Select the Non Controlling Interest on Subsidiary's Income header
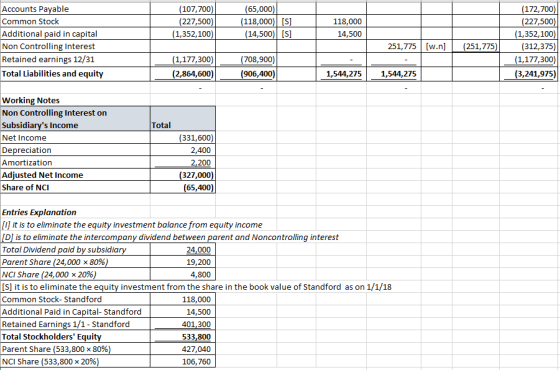Screen dimensions: 560x370 tap(75, 119)
